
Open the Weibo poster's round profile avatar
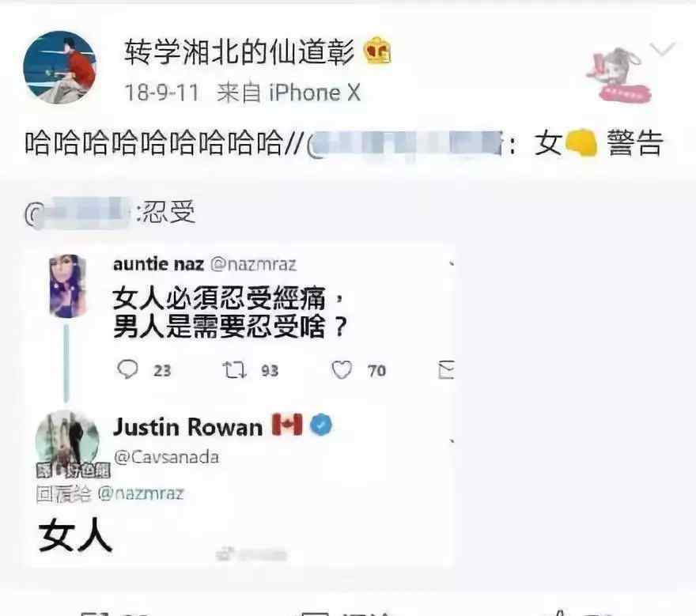coord(60,67)
